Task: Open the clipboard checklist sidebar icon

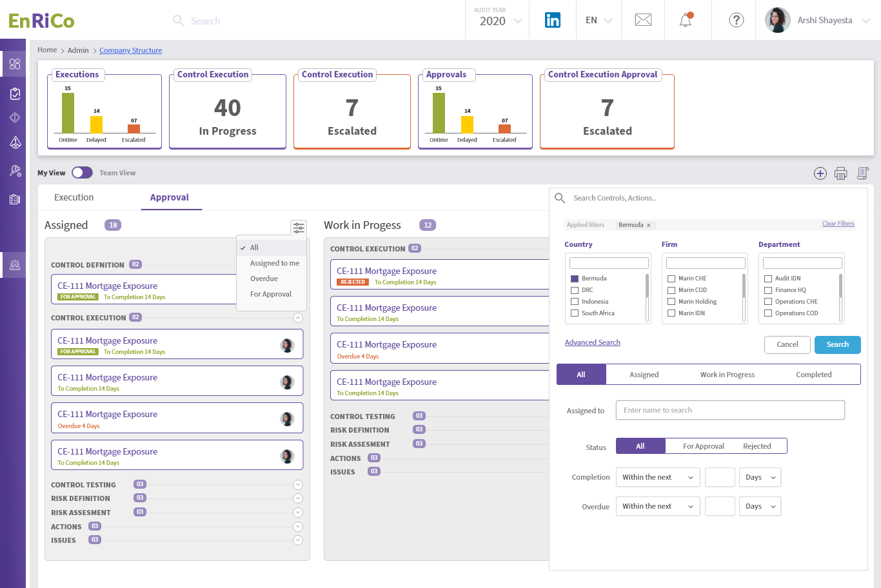Action: click(x=15, y=93)
